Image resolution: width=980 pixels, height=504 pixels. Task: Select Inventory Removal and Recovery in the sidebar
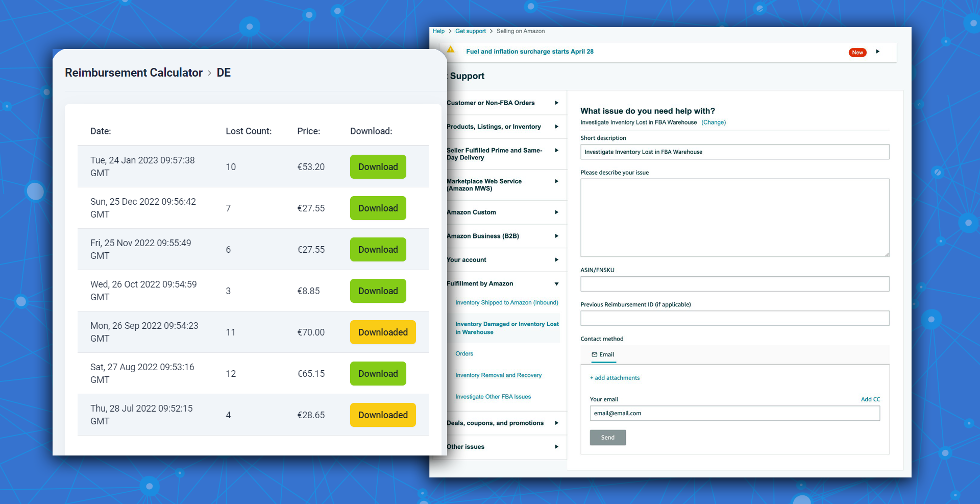(498, 375)
